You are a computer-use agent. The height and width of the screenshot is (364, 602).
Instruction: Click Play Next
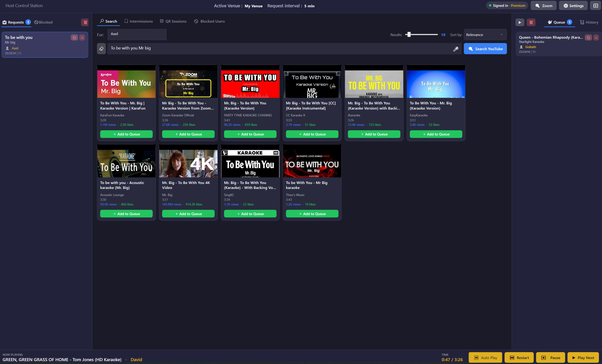click(x=583, y=358)
